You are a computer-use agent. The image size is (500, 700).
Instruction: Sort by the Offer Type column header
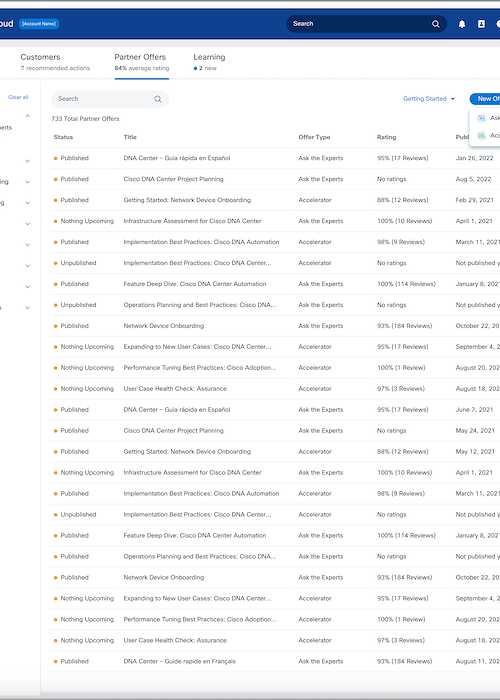tap(314, 137)
